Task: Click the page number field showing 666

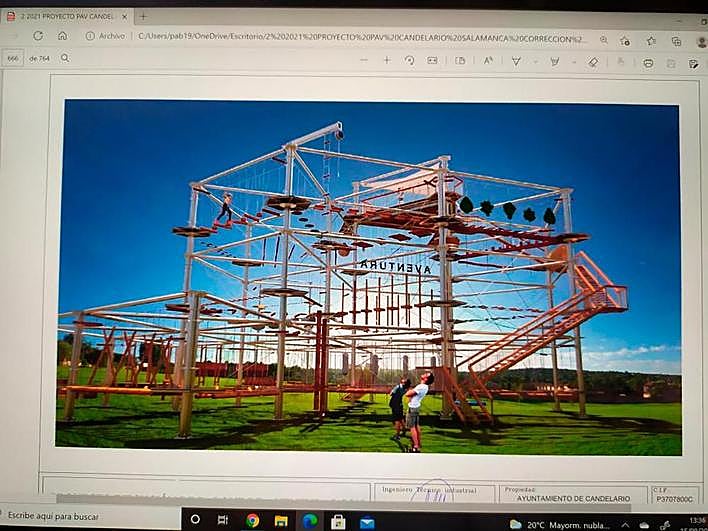Action: [13, 59]
